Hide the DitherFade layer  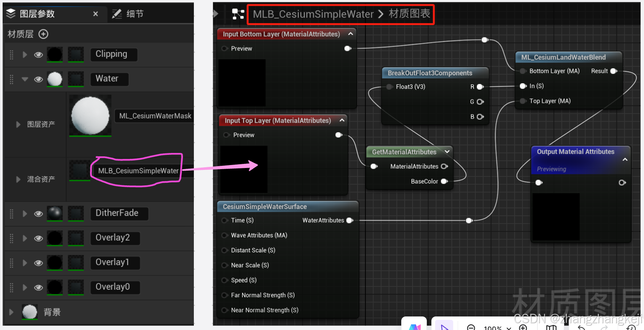38,214
